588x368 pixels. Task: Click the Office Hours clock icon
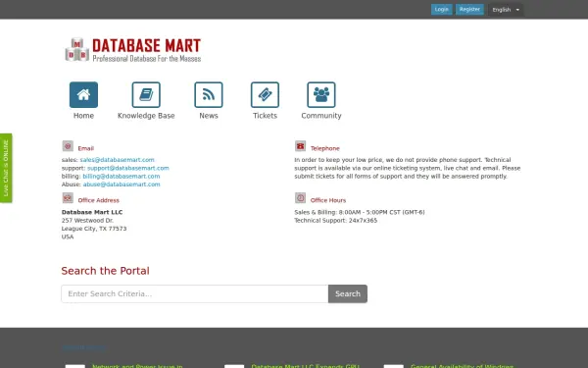coord(301,198)
